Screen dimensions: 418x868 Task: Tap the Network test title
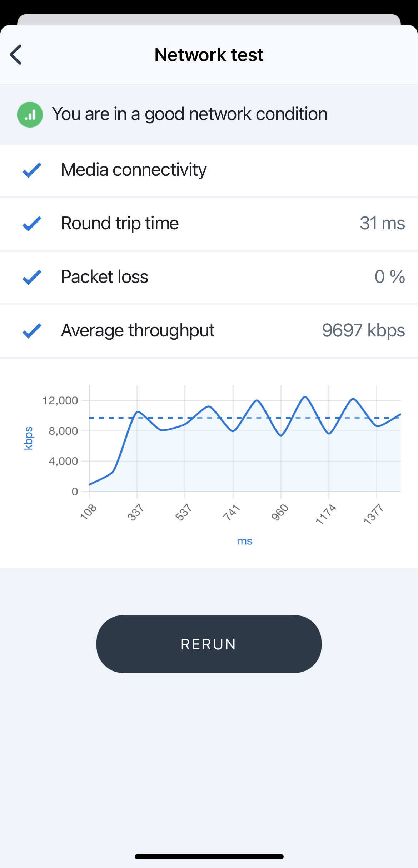click(x=209, y=55)
